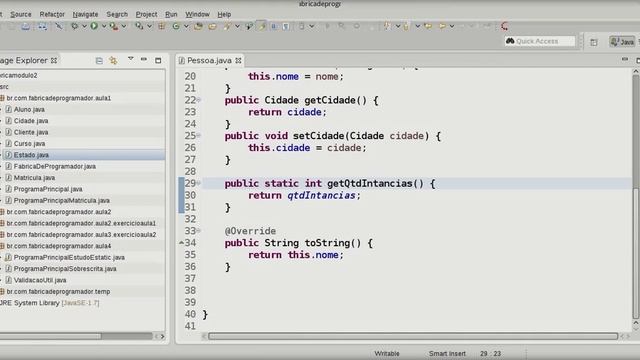The width and height of the screenshot is (640, 360).
Task: Click the Open Perspective icon
Action: pos(594,42)
